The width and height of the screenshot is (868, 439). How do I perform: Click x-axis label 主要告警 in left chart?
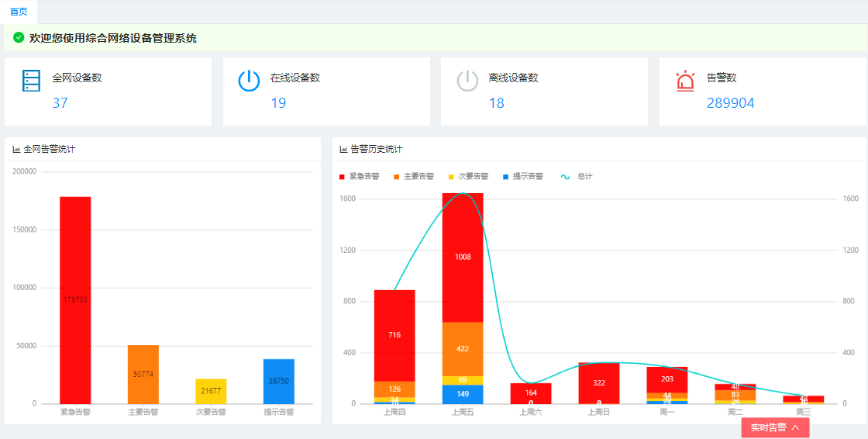coord(143,412)
